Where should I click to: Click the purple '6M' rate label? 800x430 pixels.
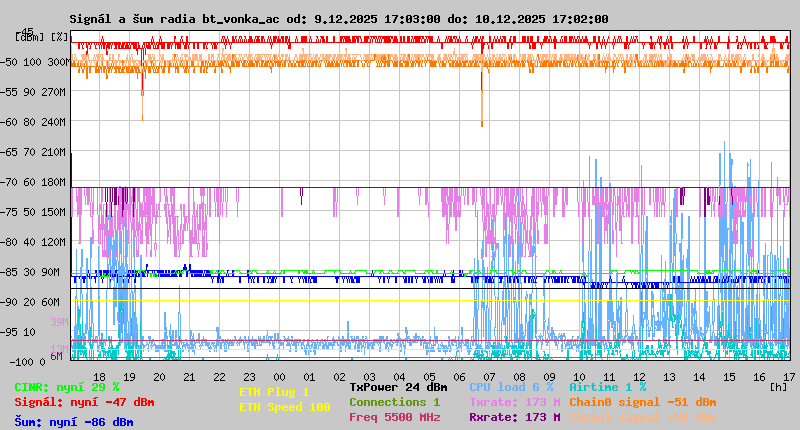click(x=56, y=356)
